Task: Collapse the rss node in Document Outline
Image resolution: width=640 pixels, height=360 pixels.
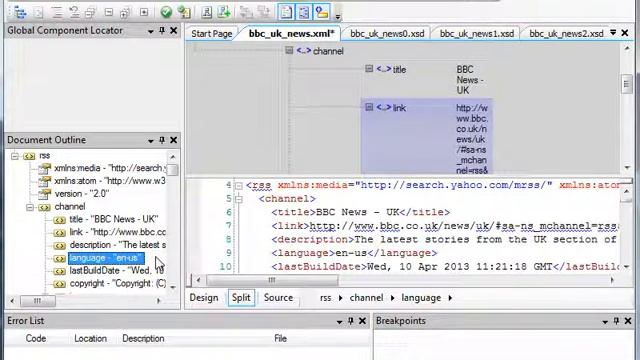Action: pos(15,156)
